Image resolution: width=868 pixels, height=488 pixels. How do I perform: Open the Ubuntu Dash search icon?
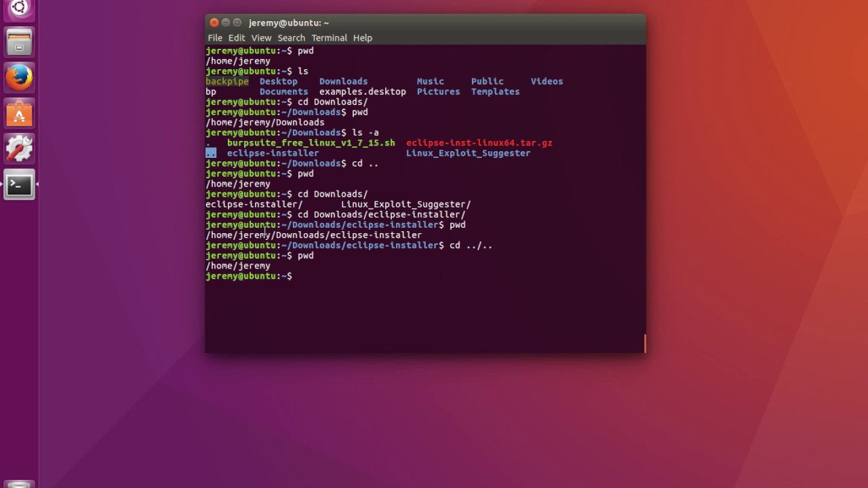[x=19, y=8]
